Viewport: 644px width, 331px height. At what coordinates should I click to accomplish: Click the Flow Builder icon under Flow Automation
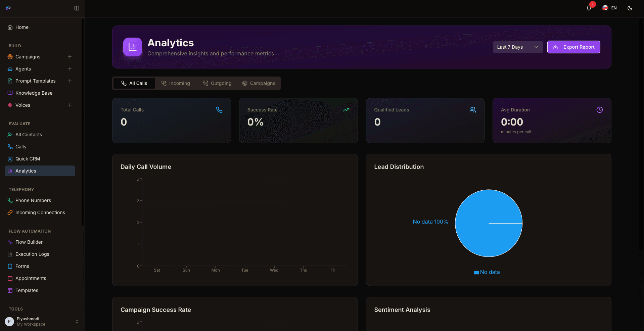click(x=10, y=242)
